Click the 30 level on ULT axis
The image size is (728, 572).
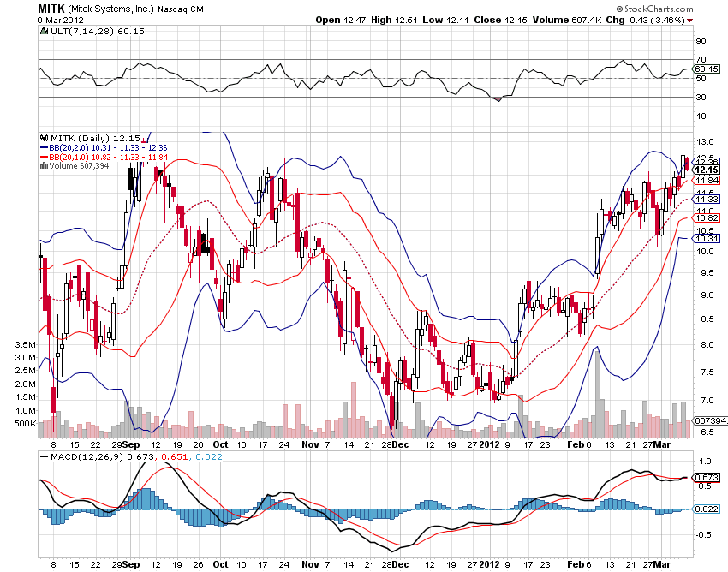(701, 97)
